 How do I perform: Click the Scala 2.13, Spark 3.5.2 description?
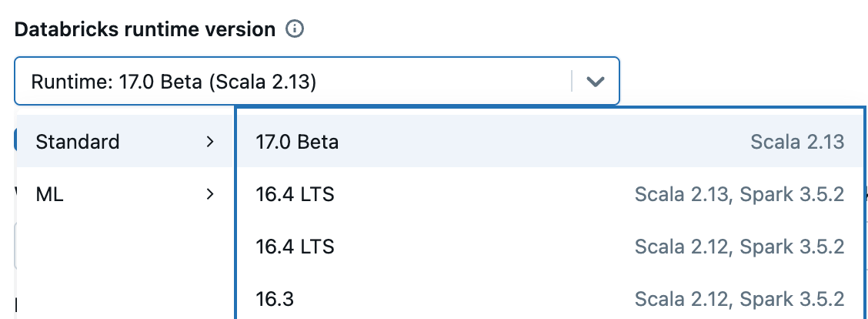click(739, 195)
